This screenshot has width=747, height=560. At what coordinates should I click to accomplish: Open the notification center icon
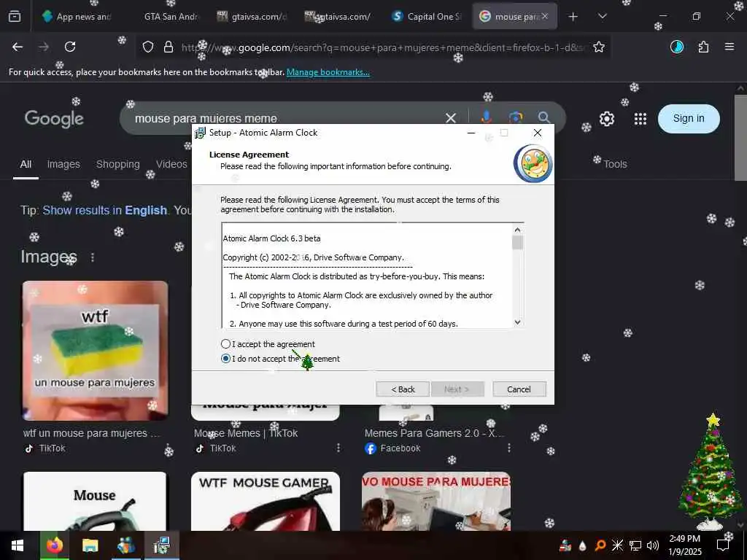pos(723,545)
